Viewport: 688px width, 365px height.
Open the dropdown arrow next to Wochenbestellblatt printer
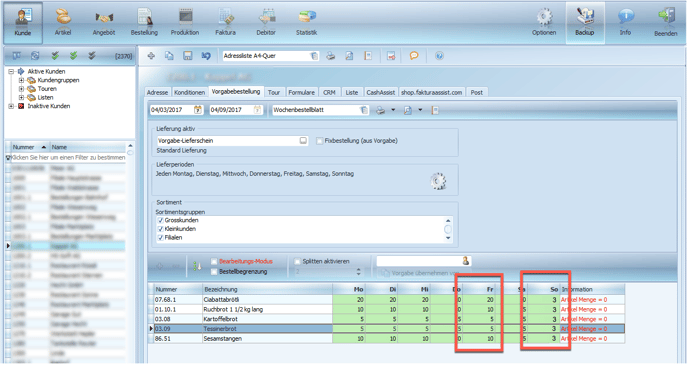click(393, 110)
